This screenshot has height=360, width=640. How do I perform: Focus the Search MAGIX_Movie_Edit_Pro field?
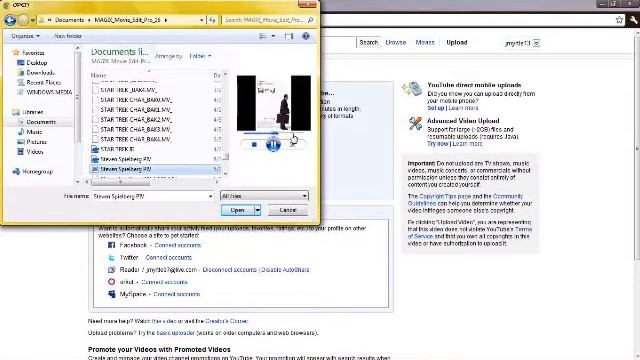point(264,20)
